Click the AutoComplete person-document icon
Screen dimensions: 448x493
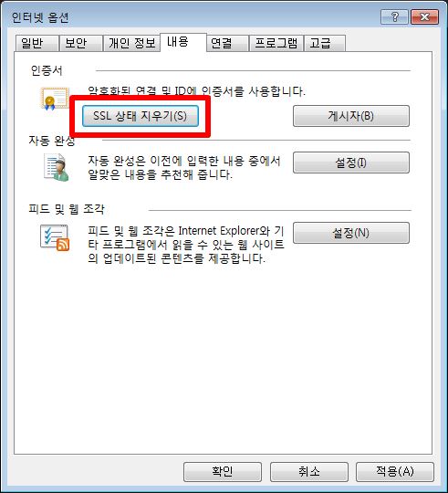point(57,168)
